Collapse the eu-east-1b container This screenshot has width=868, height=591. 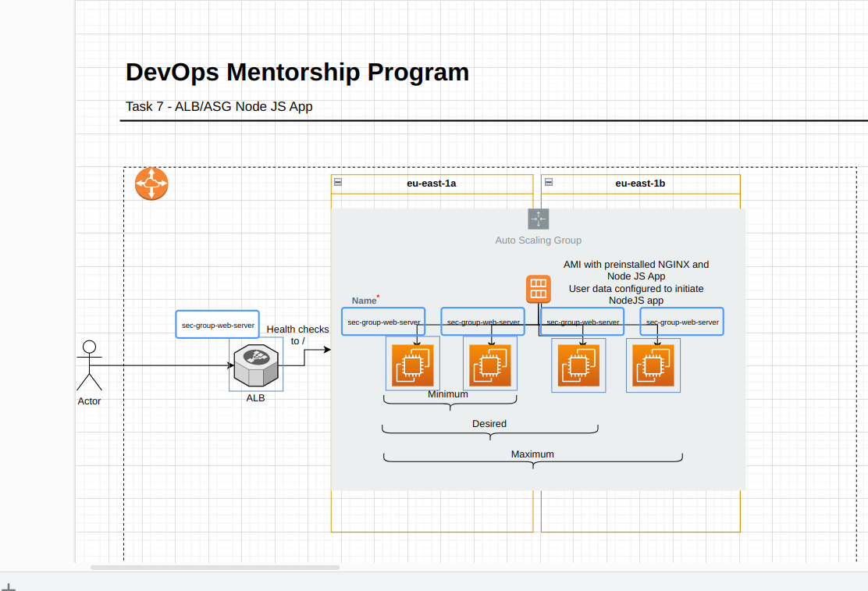[x=549, y=182]
